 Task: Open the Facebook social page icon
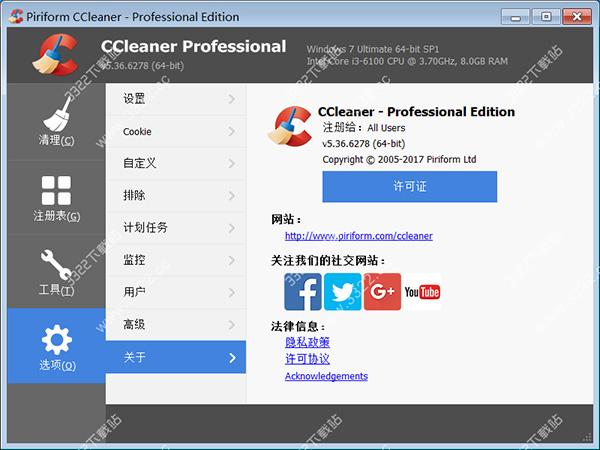(x=303, y=292)
